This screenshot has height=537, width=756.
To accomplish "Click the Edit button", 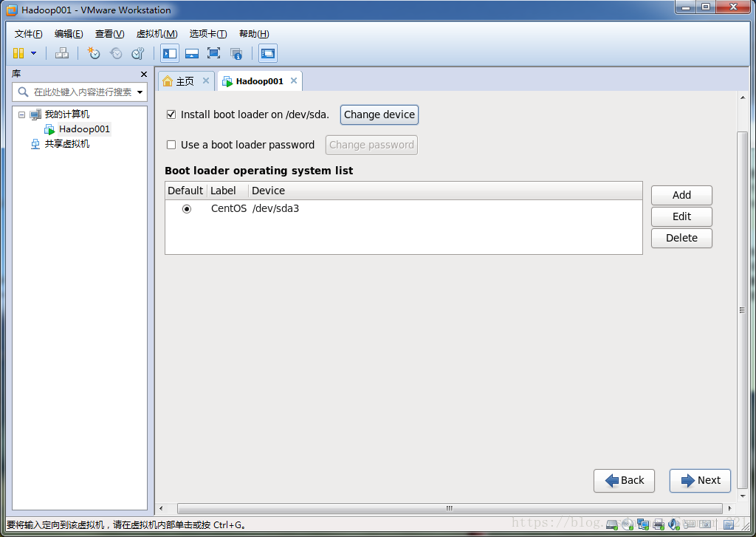I will [681, 216].
